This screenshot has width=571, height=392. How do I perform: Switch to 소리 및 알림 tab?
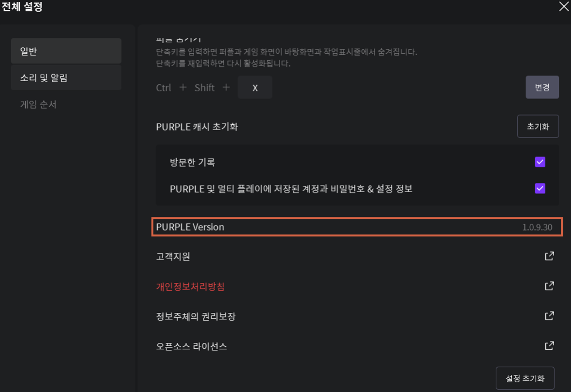click(x=66, y=78)
